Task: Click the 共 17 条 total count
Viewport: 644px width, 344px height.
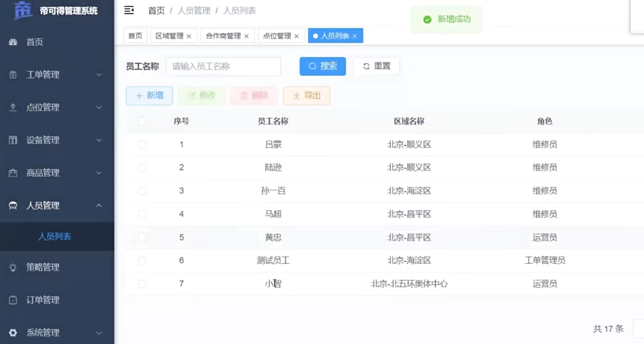Action: point(608,329)
